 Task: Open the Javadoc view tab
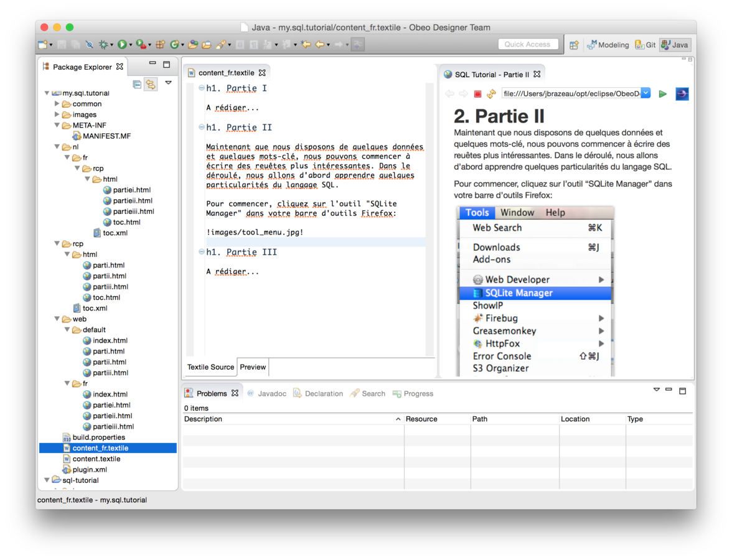point(266,393)
